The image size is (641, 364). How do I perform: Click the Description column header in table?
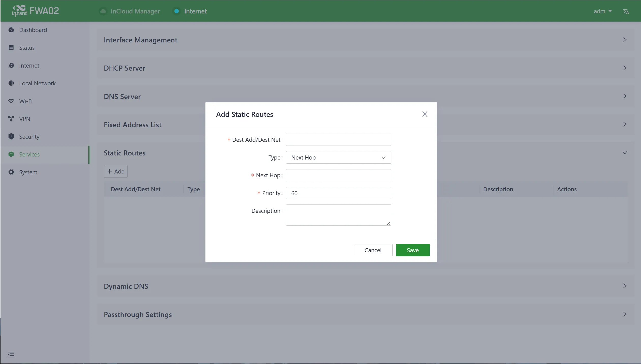(498, 189)
